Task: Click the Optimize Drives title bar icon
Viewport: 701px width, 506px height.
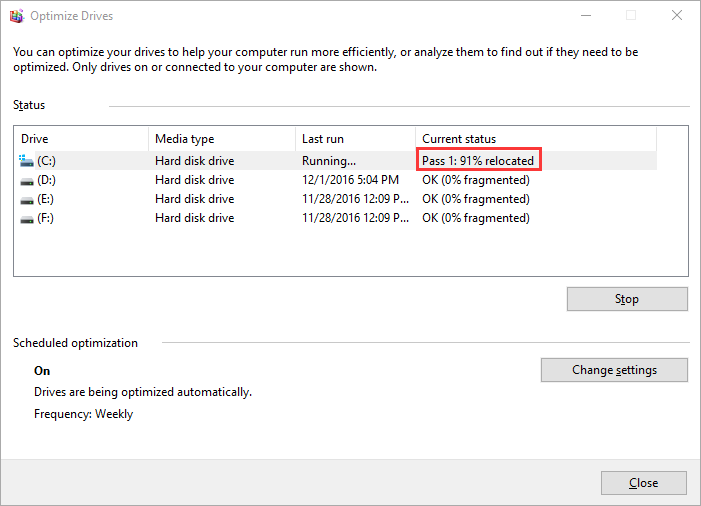Action: coord(17,16)
